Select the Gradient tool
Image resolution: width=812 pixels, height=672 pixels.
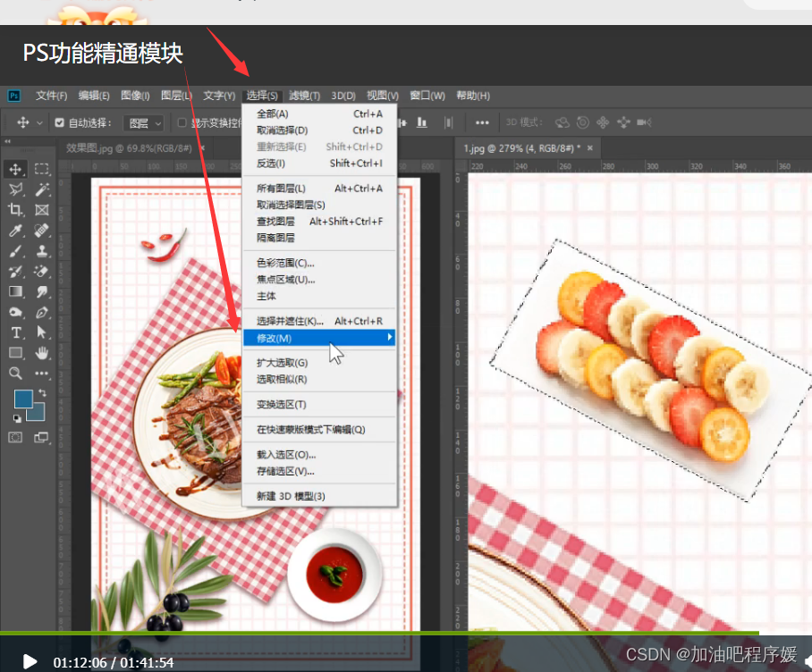(x=15, y=291)
